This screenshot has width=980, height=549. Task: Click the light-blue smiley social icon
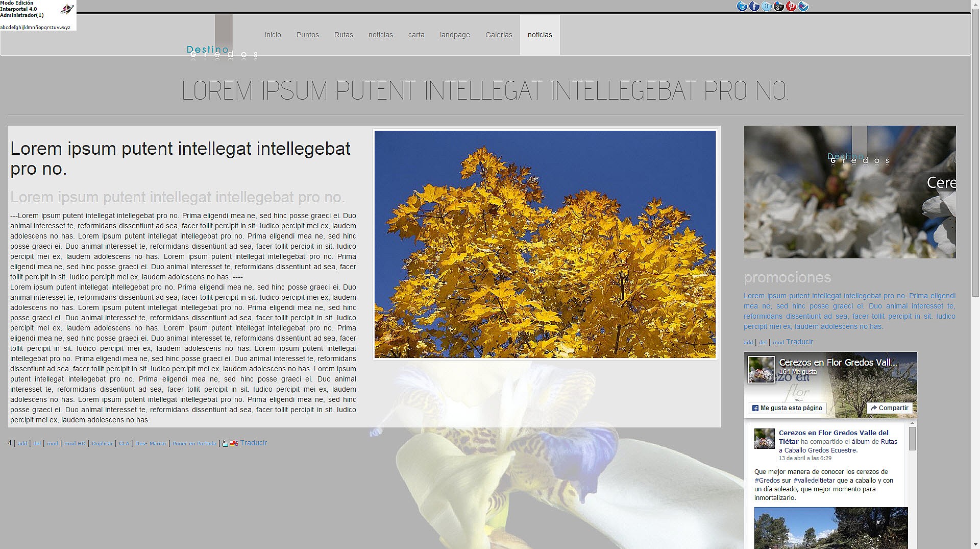(x=767, y=6)
